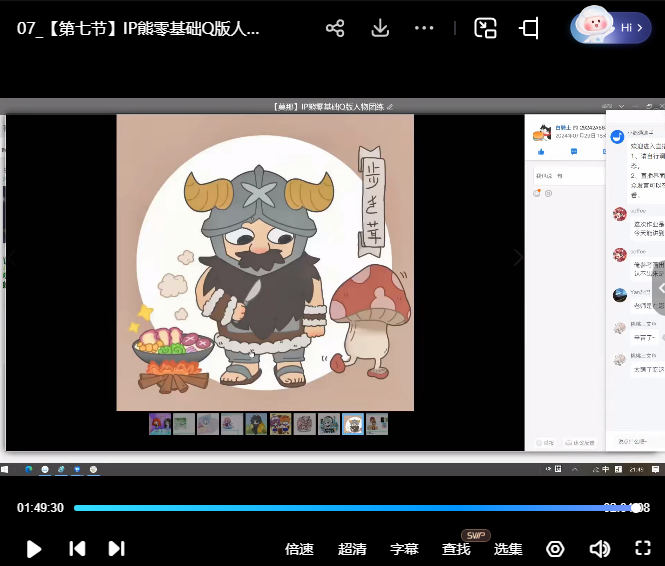665x566 pixels.
Task: Mute the volume speaker icon
Action: coord(599,549)
